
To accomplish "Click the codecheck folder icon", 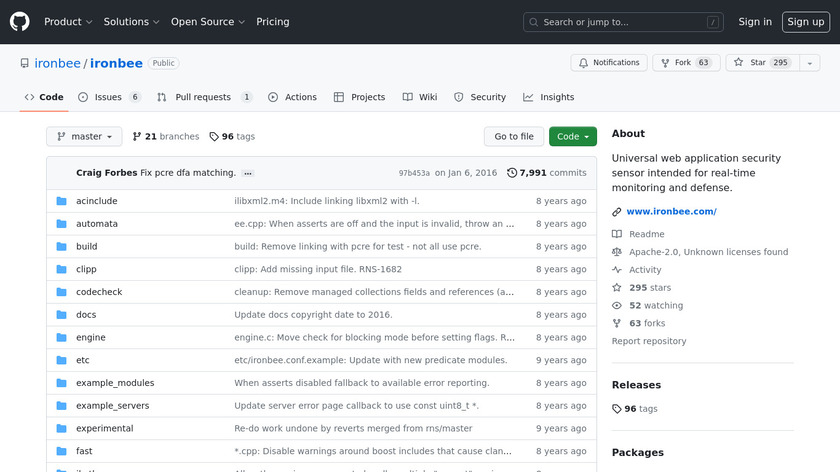I will click(62, 292).
